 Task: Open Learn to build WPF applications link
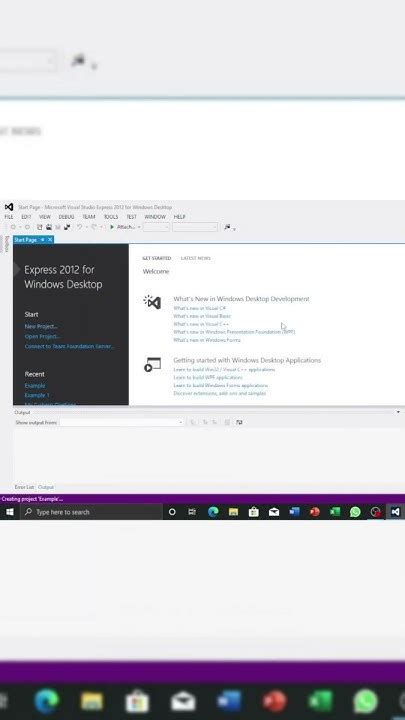[208, 377]
